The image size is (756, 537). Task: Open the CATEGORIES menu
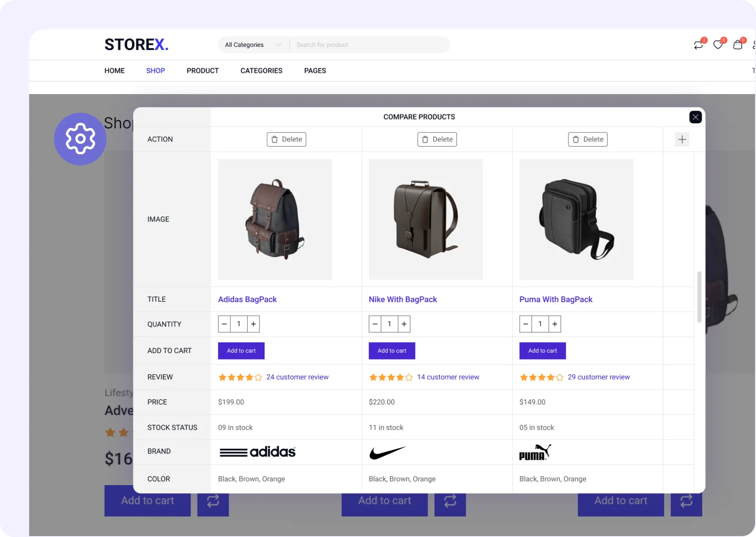261,71
